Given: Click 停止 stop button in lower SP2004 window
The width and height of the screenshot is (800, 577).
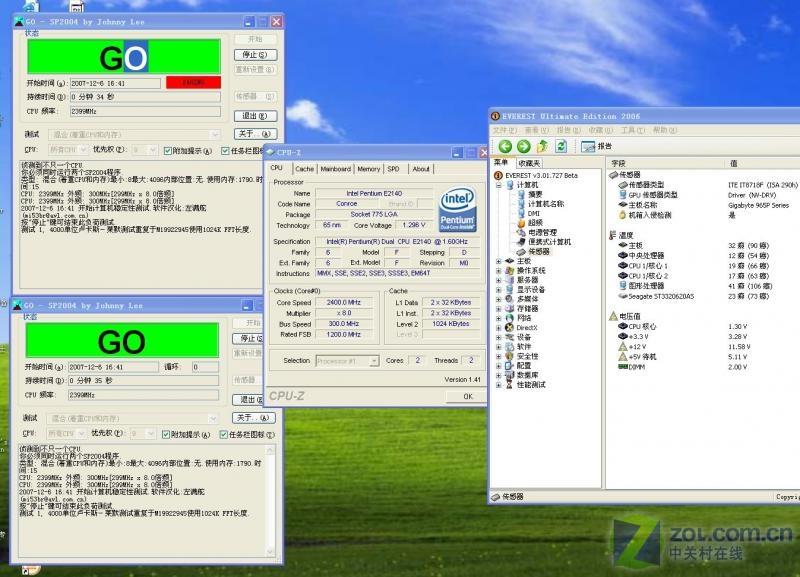Looking at the screenshot, I should point(248,338).
